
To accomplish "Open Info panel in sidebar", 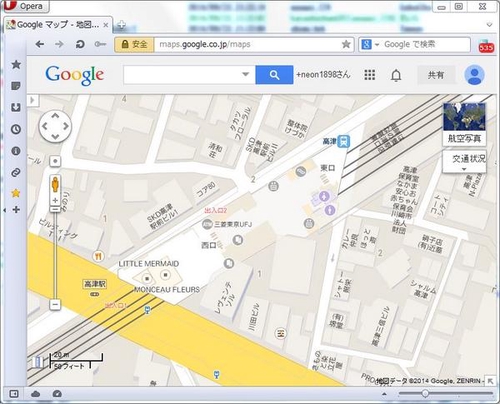I will coord(16,151).
